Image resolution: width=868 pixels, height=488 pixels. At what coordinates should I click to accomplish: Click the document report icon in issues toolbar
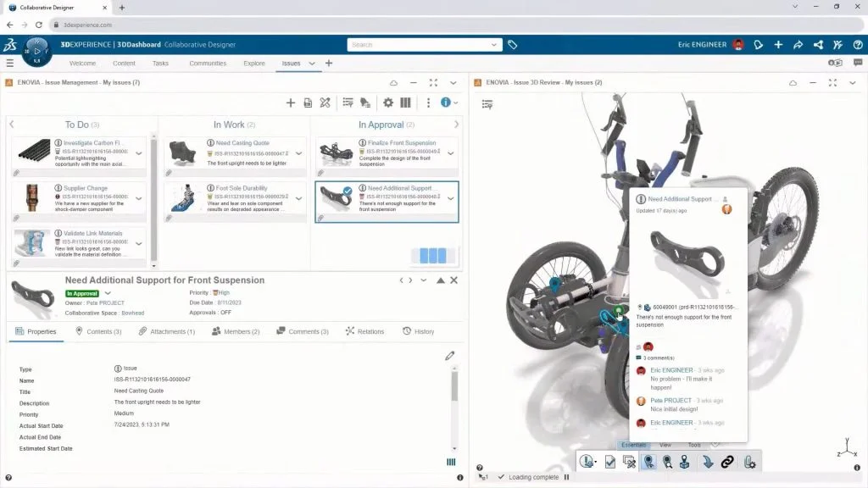[308, 103]
